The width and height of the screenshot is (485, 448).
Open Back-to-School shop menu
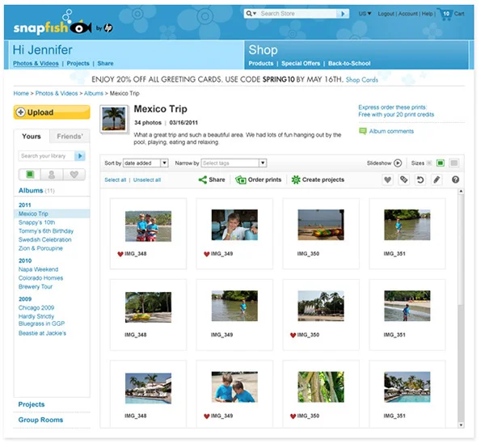[x=349, y=63]
